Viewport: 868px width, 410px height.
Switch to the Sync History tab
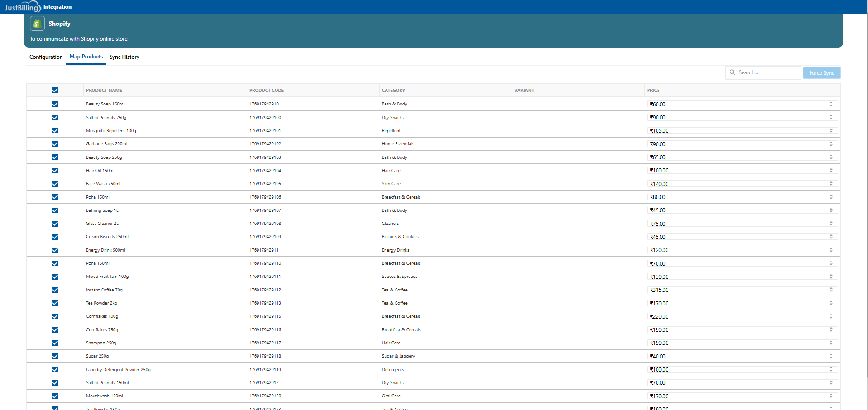(x=124, y=57)
